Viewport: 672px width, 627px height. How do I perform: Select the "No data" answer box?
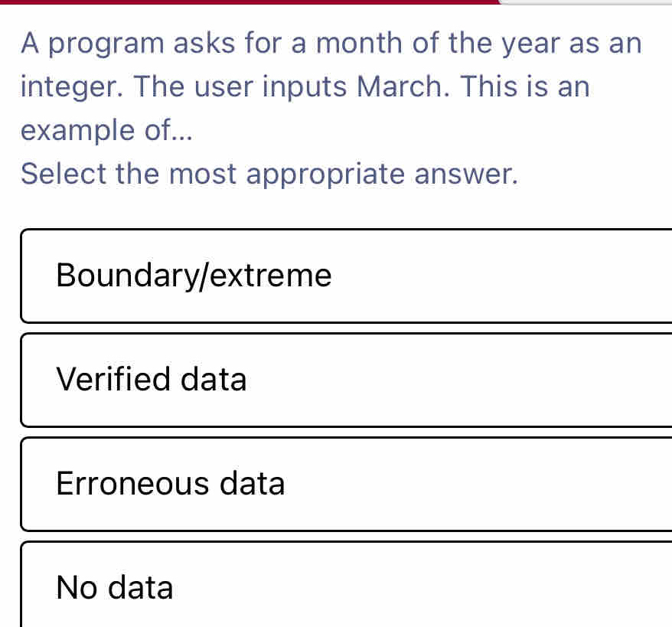(346, 586)
